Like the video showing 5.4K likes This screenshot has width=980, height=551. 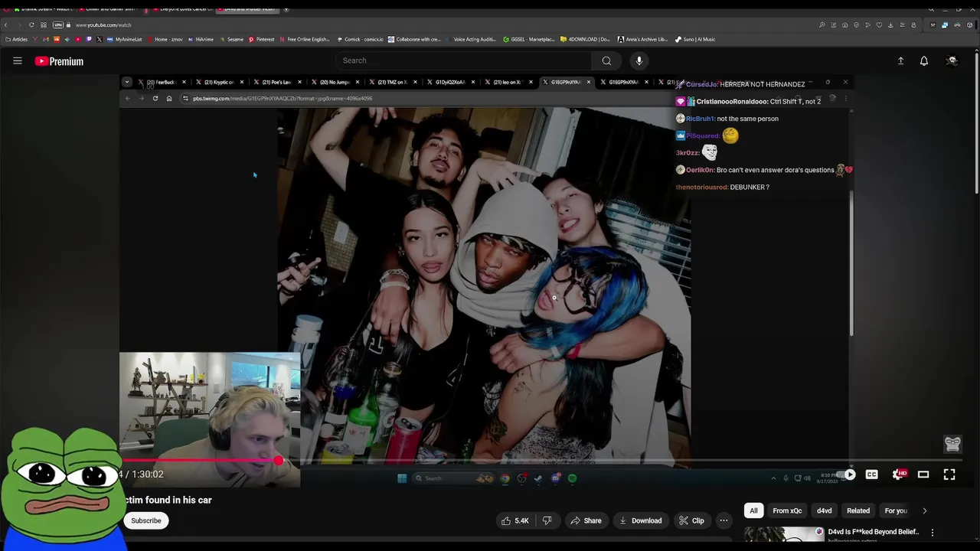click(x=514, y=520)
